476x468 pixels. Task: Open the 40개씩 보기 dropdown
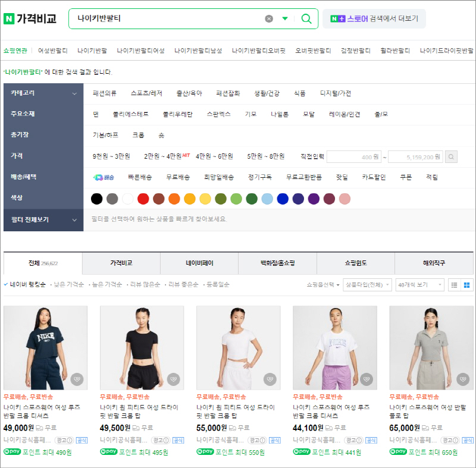point(419,285)
